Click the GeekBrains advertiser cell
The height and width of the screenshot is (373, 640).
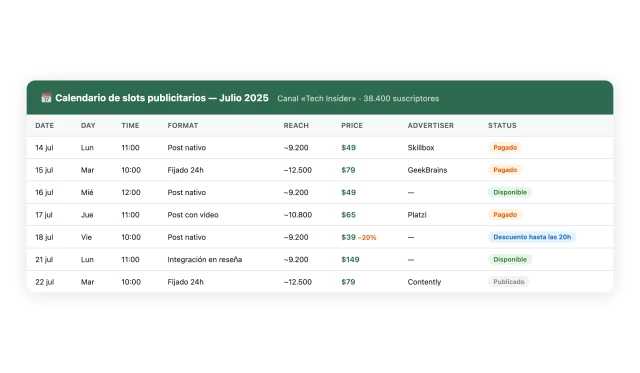427,170
